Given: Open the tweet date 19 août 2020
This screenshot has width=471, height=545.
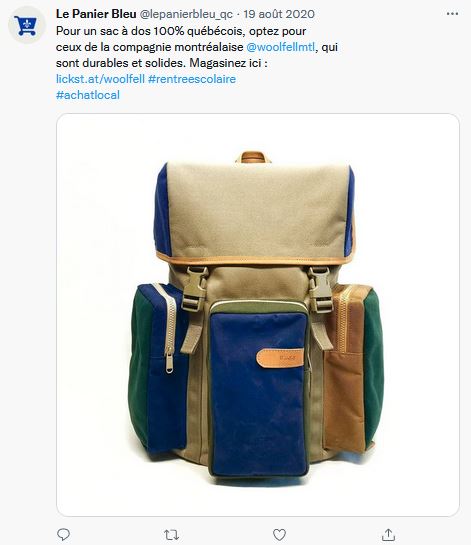Looking at the screenshot, I should point(279,14).
